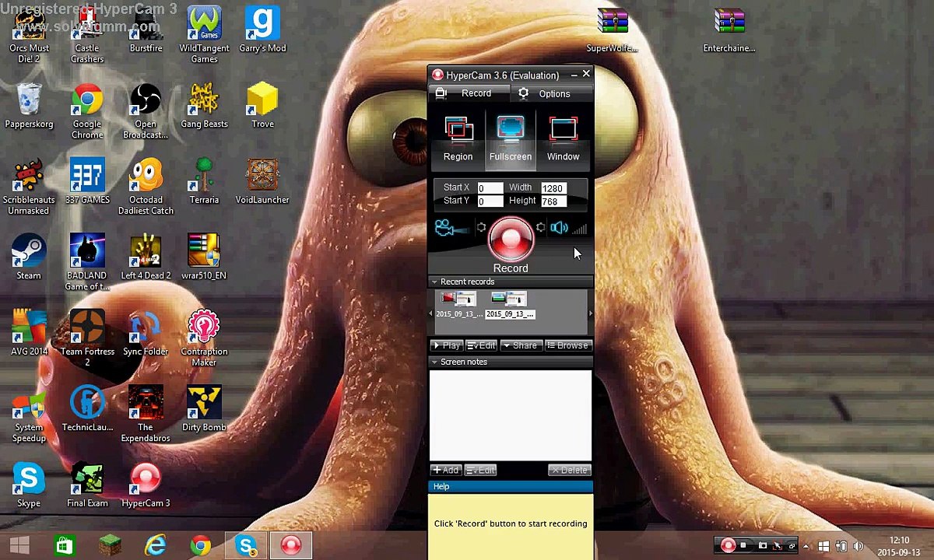934x560 pixels.
Task: Open the Papperskorg recycle bin
Action: coord(29,106)
